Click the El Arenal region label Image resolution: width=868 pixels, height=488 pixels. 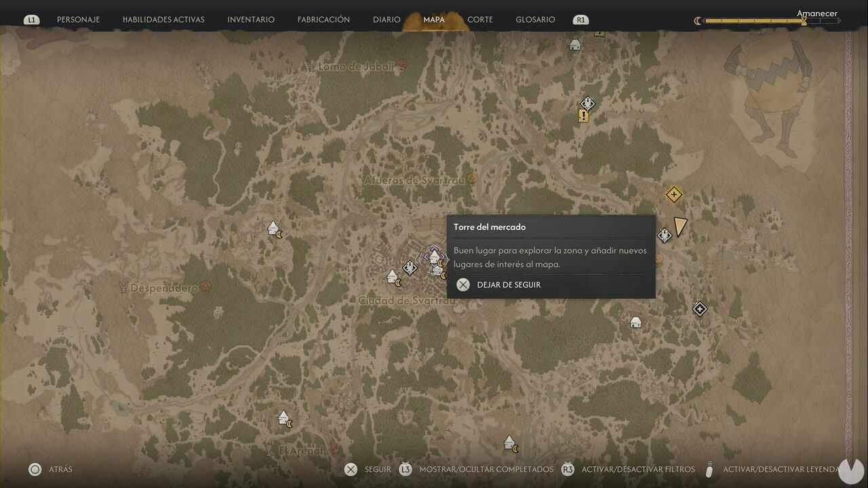point(301,450)
